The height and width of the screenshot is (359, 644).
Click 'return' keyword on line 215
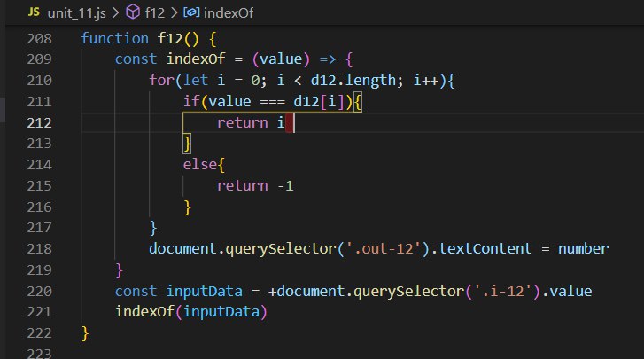pos(243,186)
